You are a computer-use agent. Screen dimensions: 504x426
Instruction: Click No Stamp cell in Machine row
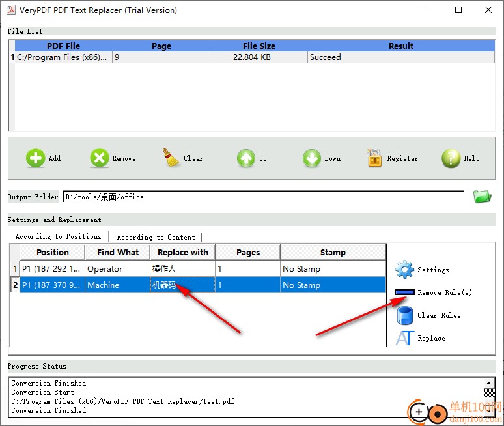pyautogui.click(x=333, y=285)
